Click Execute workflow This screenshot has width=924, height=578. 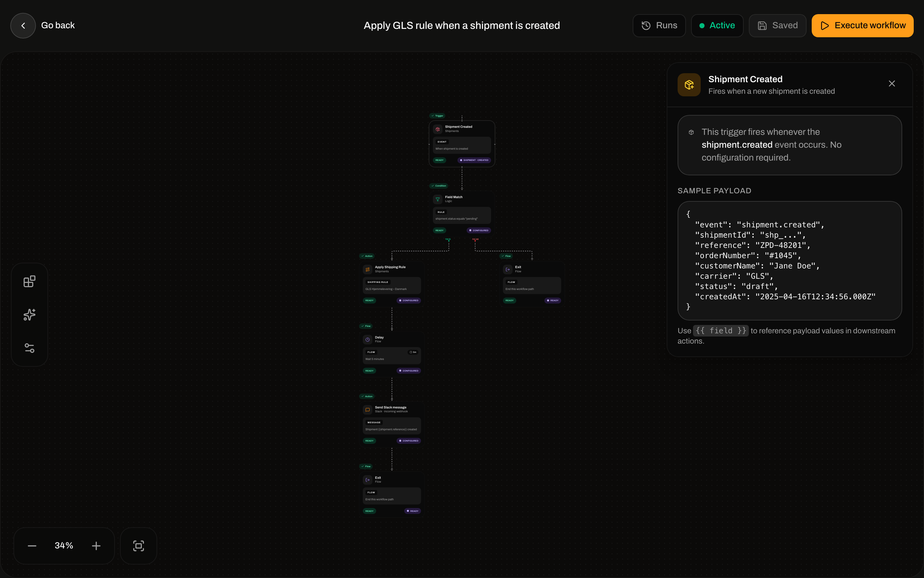tap(862, 26)
